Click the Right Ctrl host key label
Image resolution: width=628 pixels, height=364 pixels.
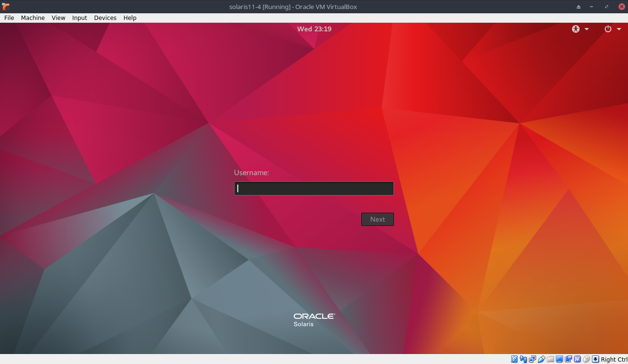point(614,359)
